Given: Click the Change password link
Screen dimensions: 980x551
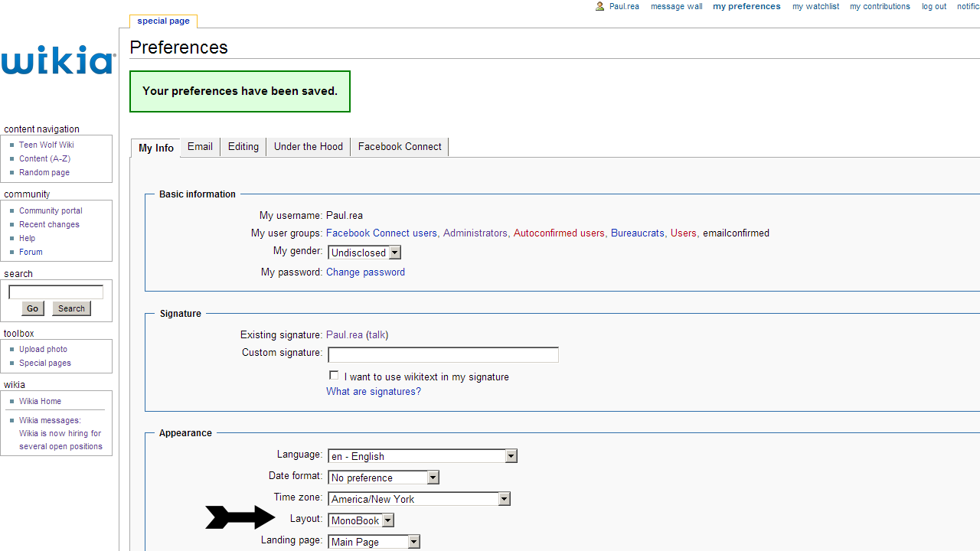Looking at the screenshot, I should pos(365,272).
